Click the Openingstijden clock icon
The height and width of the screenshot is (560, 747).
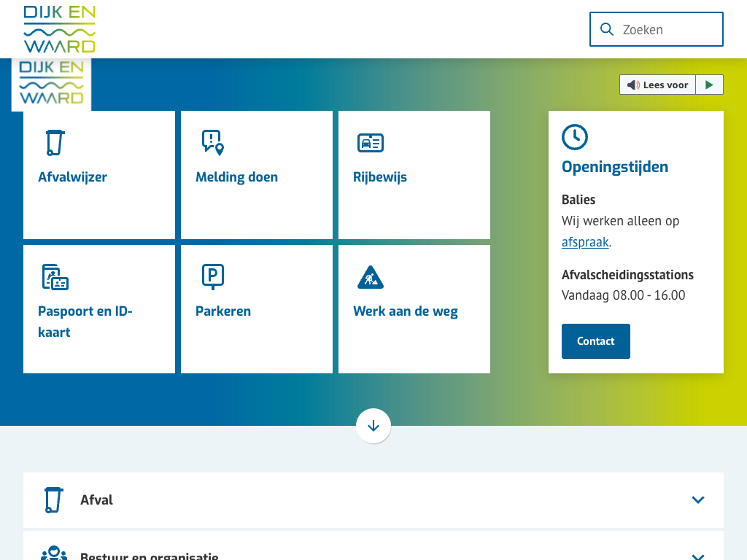[574, 137]
